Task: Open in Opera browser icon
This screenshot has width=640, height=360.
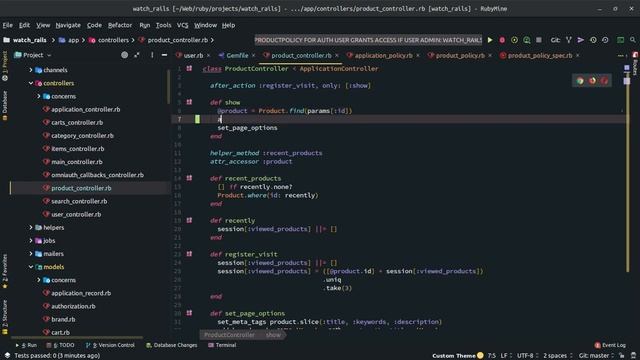Action: pyautogui.click(x=604, y=81)
